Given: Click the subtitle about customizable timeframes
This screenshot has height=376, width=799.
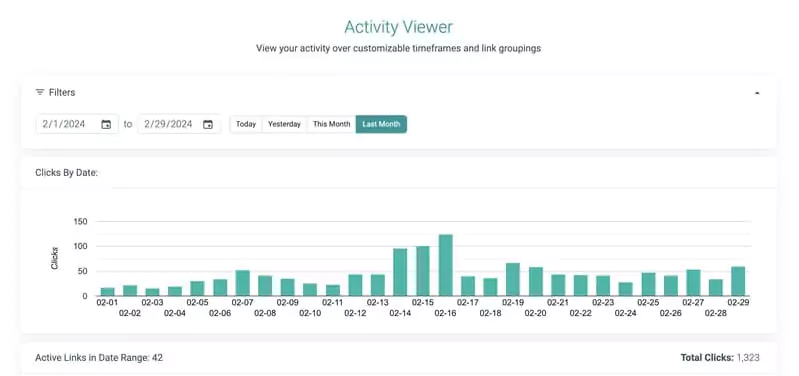Looking at the screenshot, I should click(x=398, y=49).
